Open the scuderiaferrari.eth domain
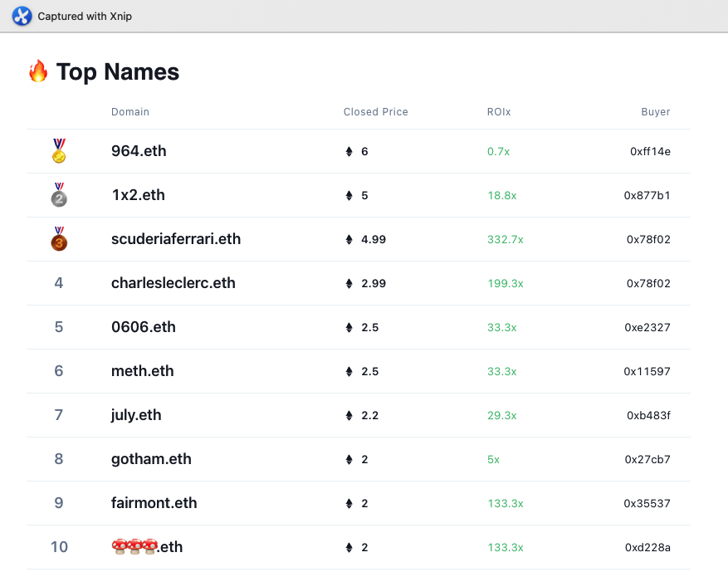 (x=176, y=238)
